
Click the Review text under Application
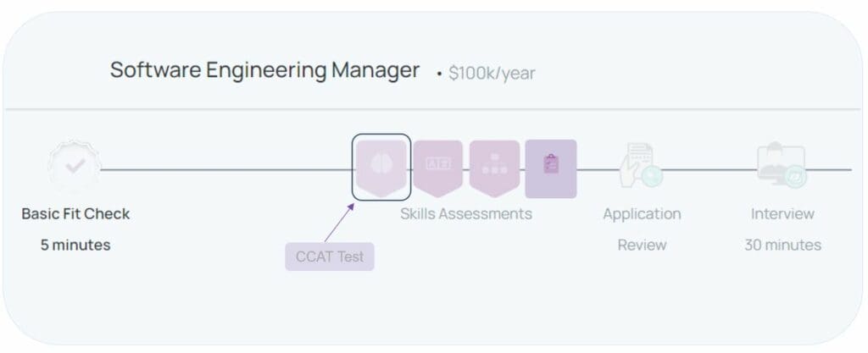pyautogui.click(x=642, y=245)
